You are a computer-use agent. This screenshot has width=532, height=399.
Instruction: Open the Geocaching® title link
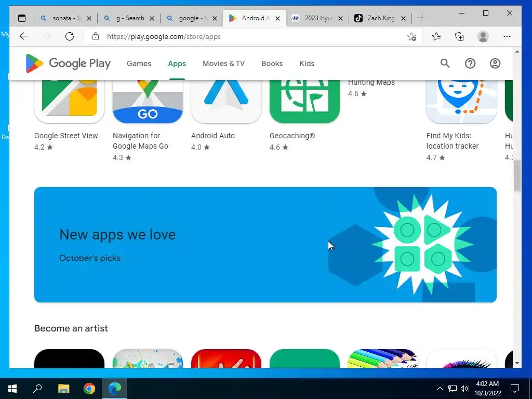click(x=292, y=136)
